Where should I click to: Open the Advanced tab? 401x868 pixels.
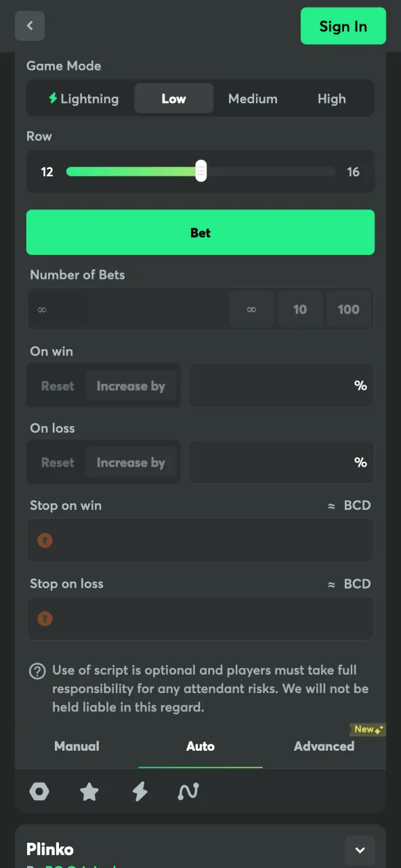click(324, 746)
